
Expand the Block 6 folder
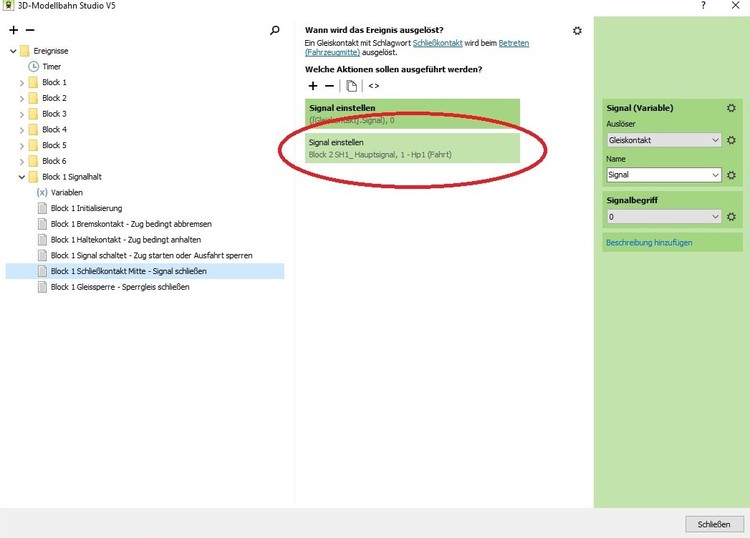click(x=22, y=162)
